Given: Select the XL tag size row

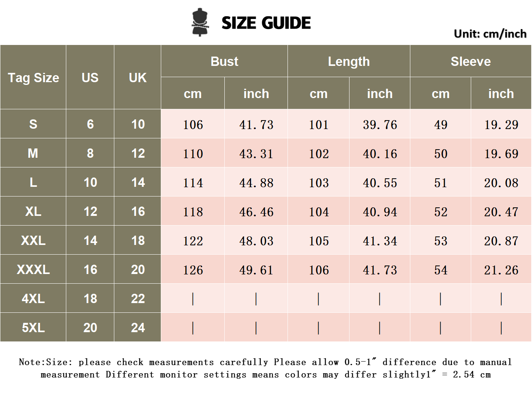Looking at the screenshot, I should click(x=266, y=211).
